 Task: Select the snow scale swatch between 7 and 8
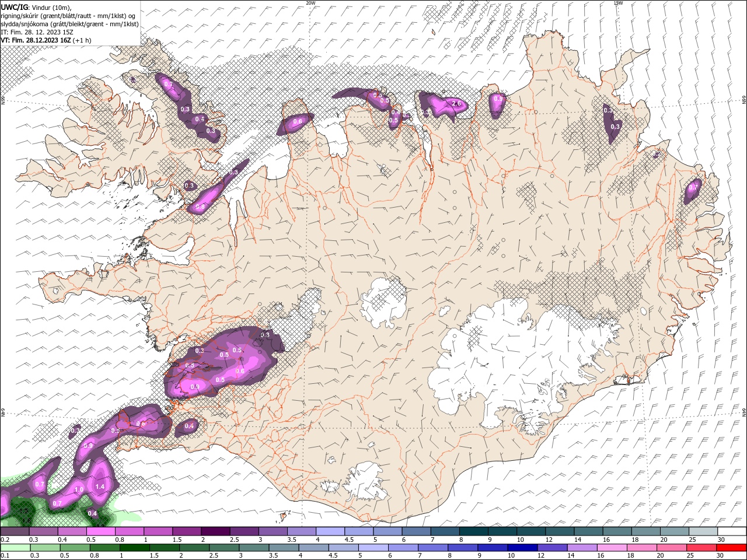[x=445, y=531]
